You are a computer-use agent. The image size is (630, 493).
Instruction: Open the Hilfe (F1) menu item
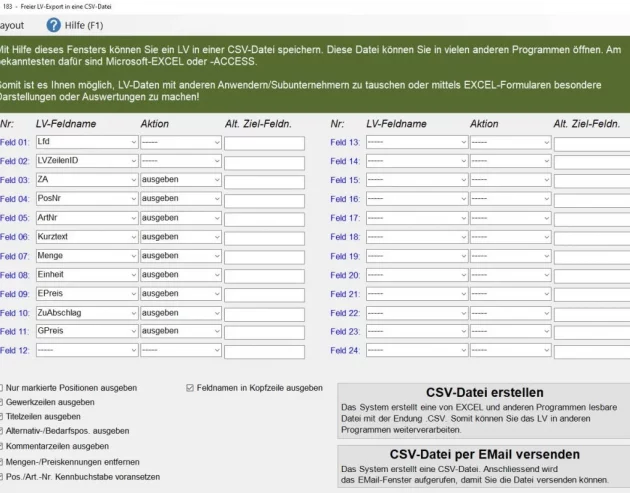pyautogui.click(x=86, y=25)
